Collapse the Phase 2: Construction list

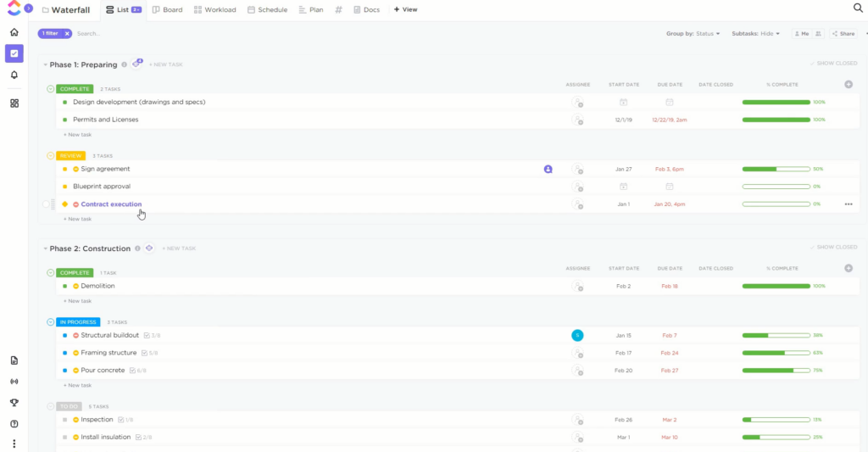pyautogui.click(x=46, y=248)
